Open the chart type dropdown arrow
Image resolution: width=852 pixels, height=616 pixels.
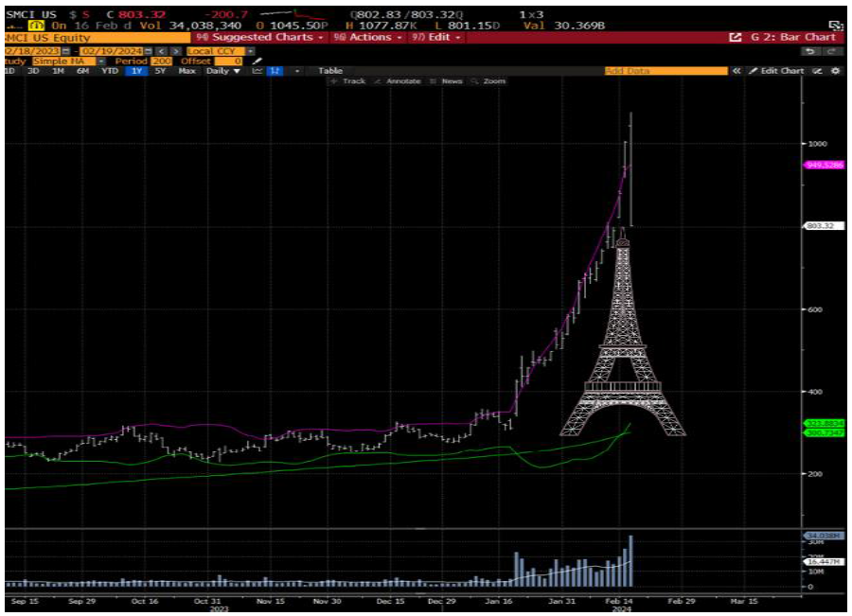click(296, 71)
